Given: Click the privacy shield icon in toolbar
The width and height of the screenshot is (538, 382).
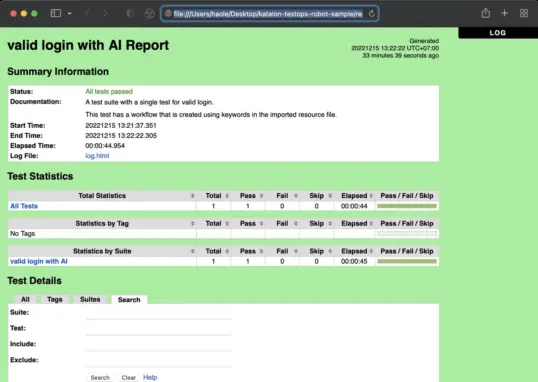Looking at the screenshot, I should pyautogui.click(x=130, y=13).
